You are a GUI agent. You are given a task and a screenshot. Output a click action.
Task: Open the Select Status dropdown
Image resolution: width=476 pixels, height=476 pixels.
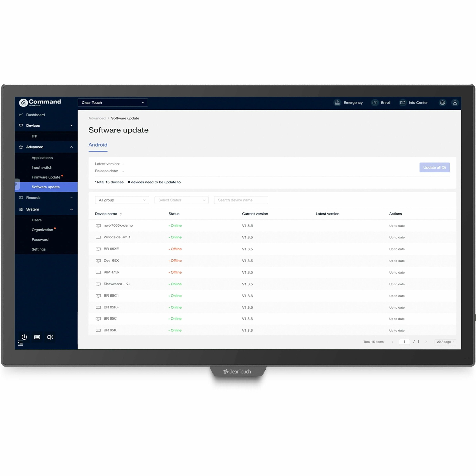pos(181,200)
